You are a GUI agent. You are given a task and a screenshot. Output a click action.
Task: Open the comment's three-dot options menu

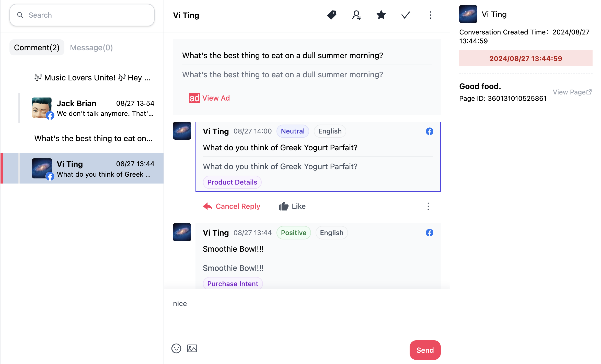point(428,206)
